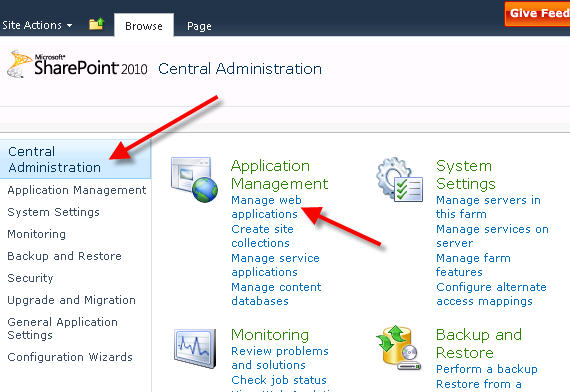Select Upgrade and Migration in sidebar
This screenshot has height=392, width=570.
tap(72, 300)
